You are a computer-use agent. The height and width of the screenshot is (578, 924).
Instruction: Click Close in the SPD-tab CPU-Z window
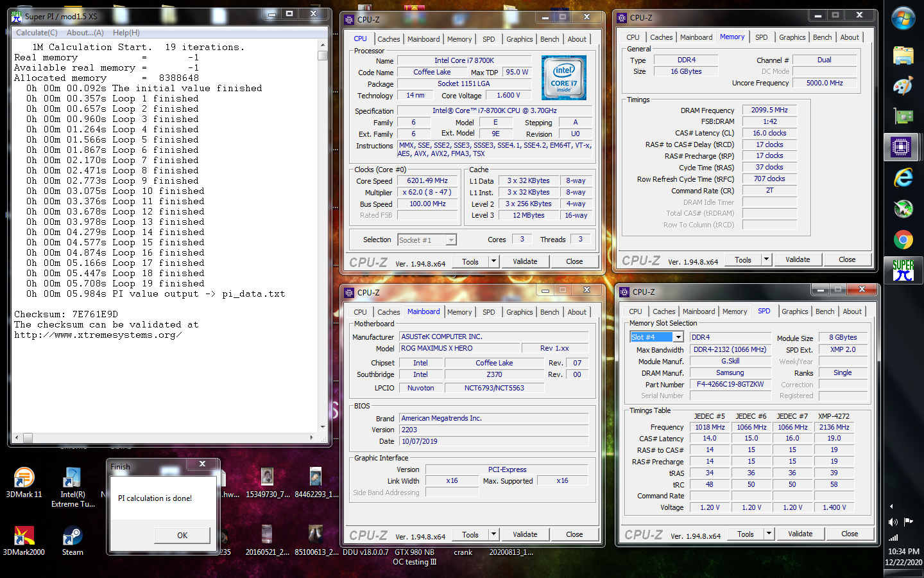pyautogui.click(x=850, y=534)
